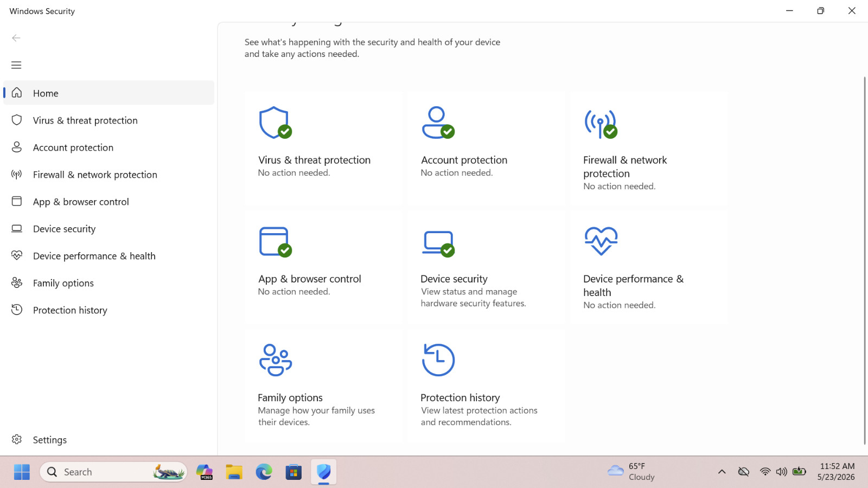The height and width of the screenshot is (488, 868).
Task: Open the large Virus & threat protection shield icon
Action: click(x=276, y=123)
